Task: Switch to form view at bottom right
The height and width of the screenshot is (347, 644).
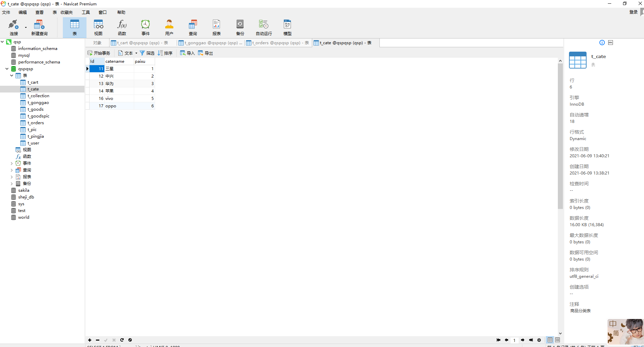Action: 558,340
